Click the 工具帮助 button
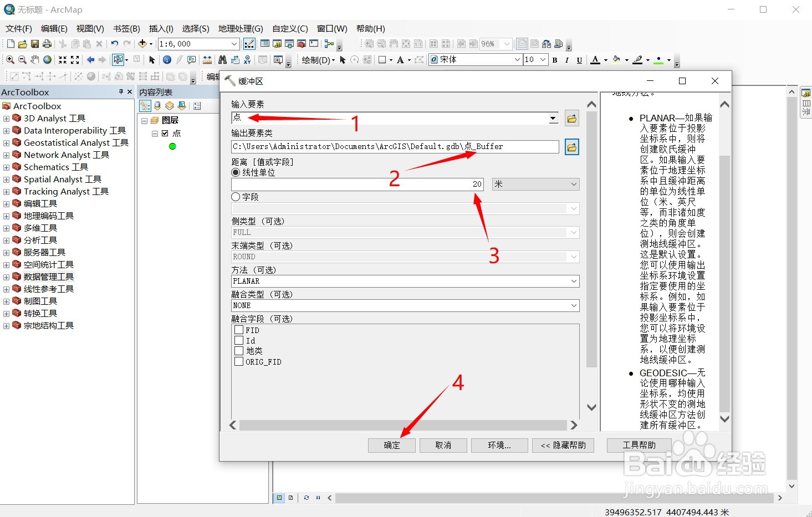Screen dimensions: 812x517 coord(639,446)
